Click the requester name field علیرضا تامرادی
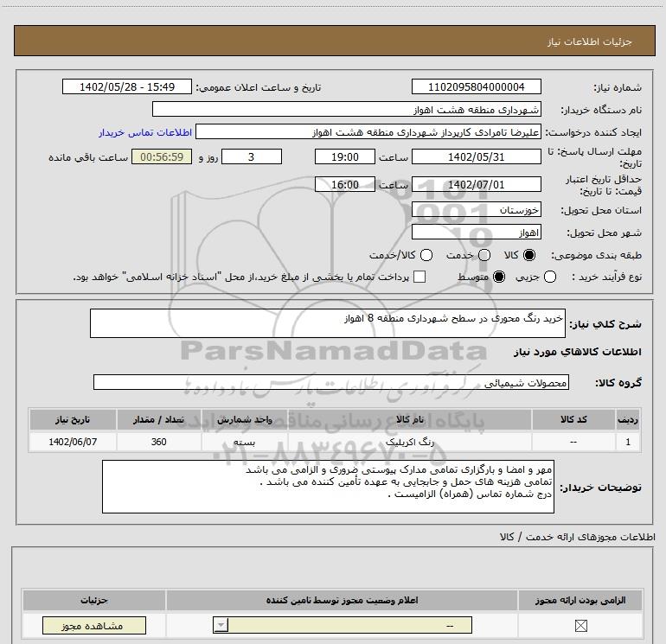Screen dimensions: 666x644 (368, 131)
